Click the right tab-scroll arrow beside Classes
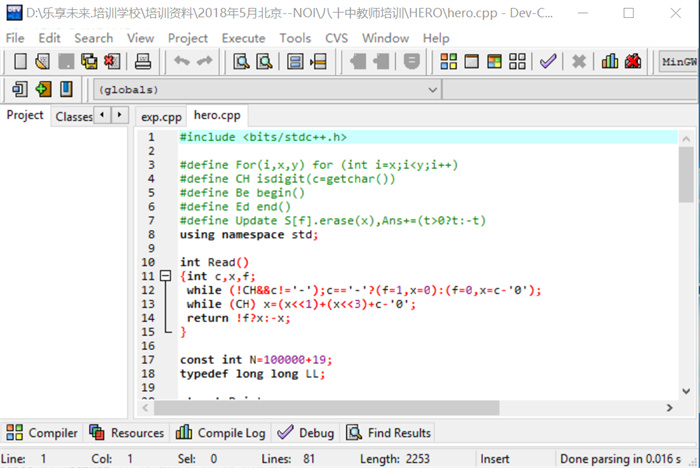This screenshot has width=700, height=468. tap(119, 115)
